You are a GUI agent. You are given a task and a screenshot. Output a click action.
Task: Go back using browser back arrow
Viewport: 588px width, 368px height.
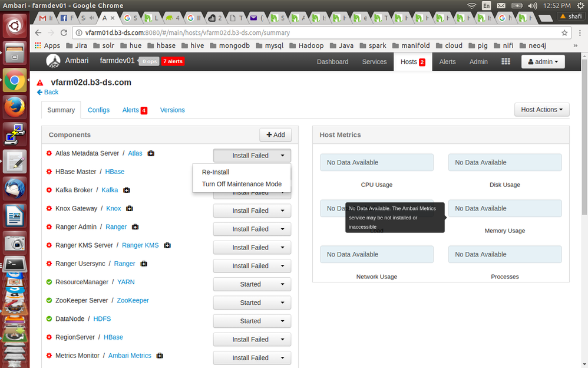[x=38, y=32]
